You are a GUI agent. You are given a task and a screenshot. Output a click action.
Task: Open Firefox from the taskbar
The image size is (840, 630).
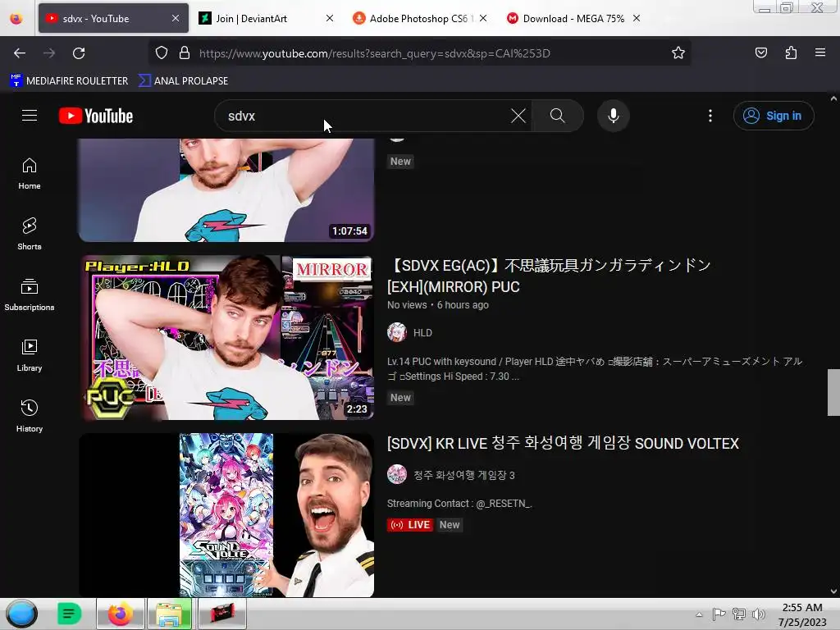coord(121,614)
